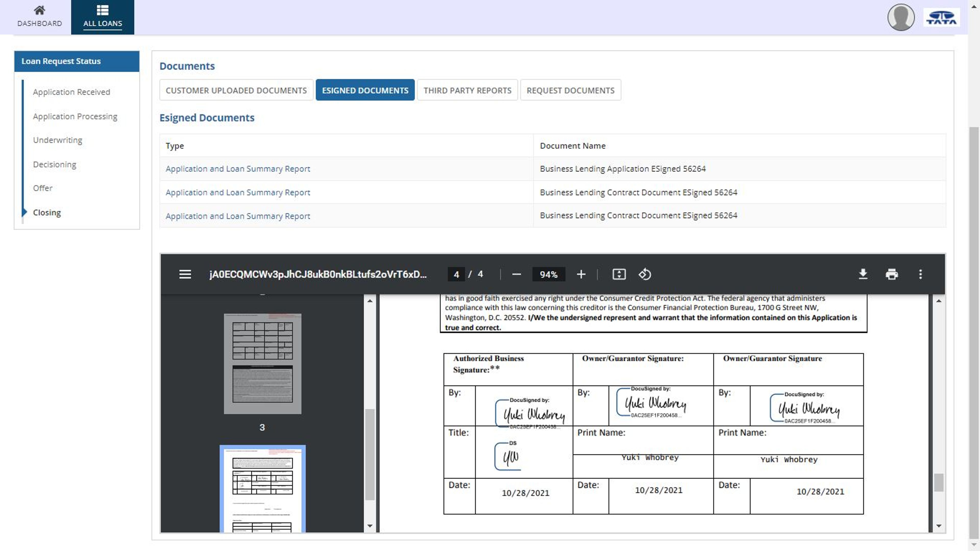Select page 3 thumbnail
980x551 pixels.
[263, 363]
